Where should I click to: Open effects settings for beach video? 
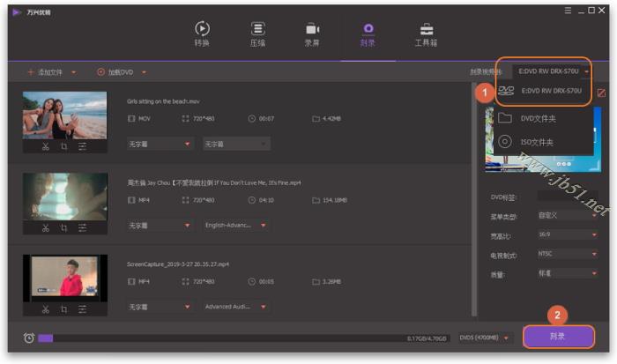pyautogui.click(x=82, y=147)
